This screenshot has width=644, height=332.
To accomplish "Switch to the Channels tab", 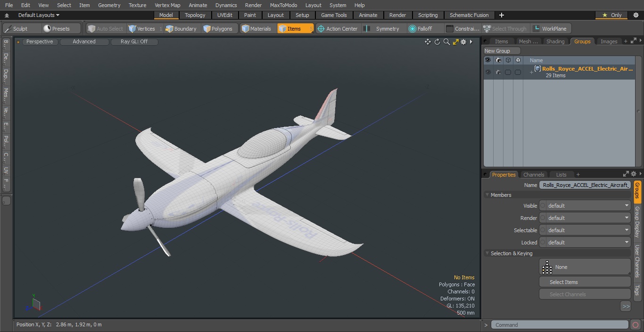I will coord(534,174).
